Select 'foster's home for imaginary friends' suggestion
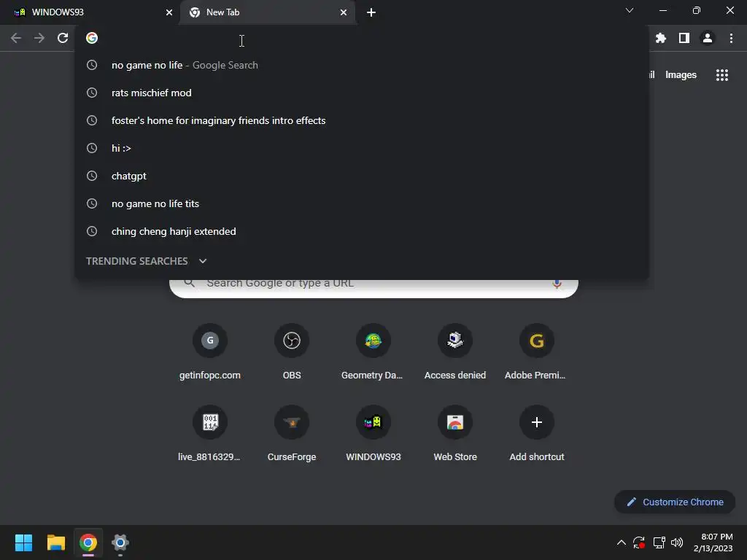 [x=362, y=120]
